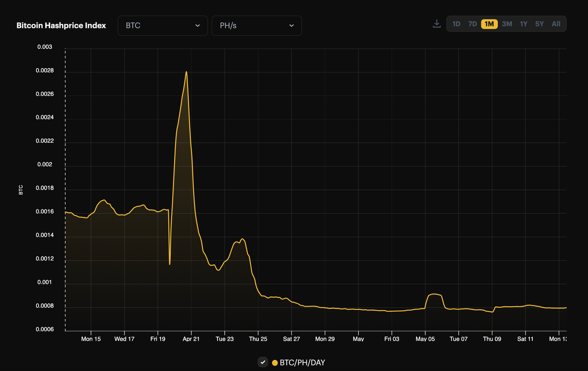This screenshot has width=588, height=371.
Task: Click the Apr 21 x-axis label
Action: pyautogui.click(x=191, y=339)
